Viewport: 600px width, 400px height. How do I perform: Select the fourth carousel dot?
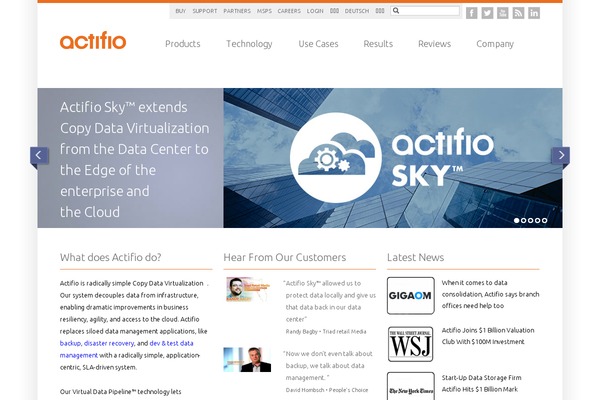click(537, 220)
